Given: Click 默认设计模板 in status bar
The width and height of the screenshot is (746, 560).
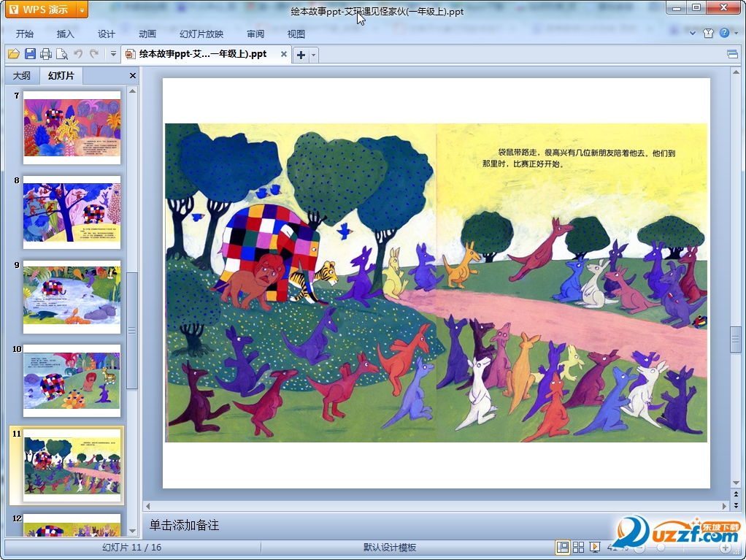Looking at the screenshot, I should pyautogui.click(x=390, y=548).
